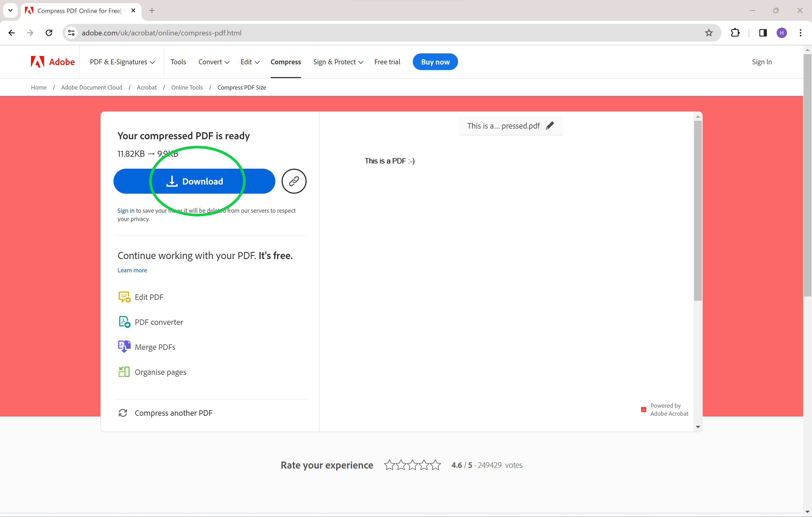Click the Sign in link to save file

(126, 210)
